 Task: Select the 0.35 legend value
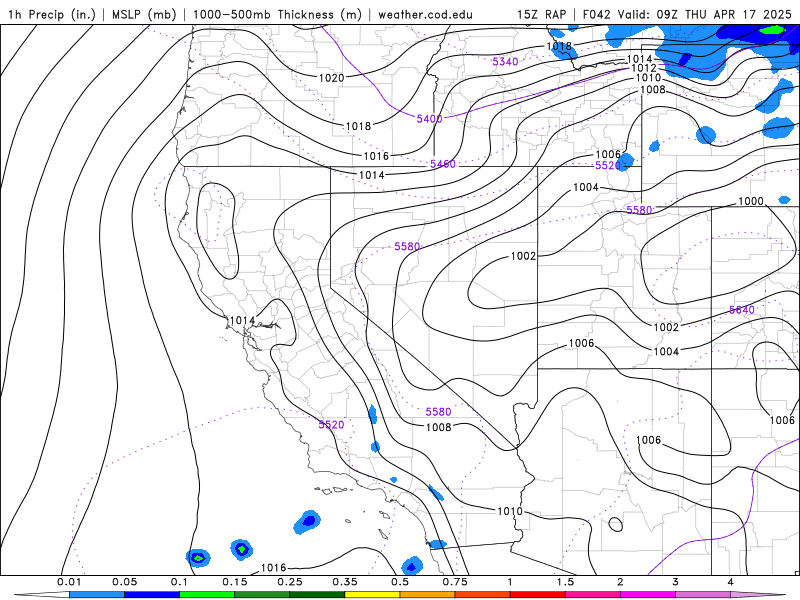(x=345, y=582)
